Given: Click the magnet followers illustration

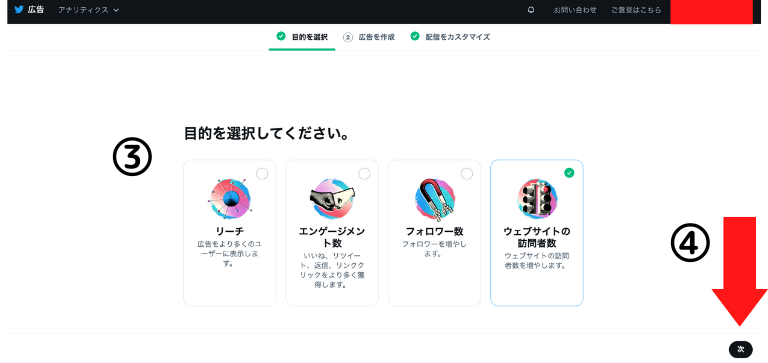Looking at the screenshot, I should tap(434, 199).
